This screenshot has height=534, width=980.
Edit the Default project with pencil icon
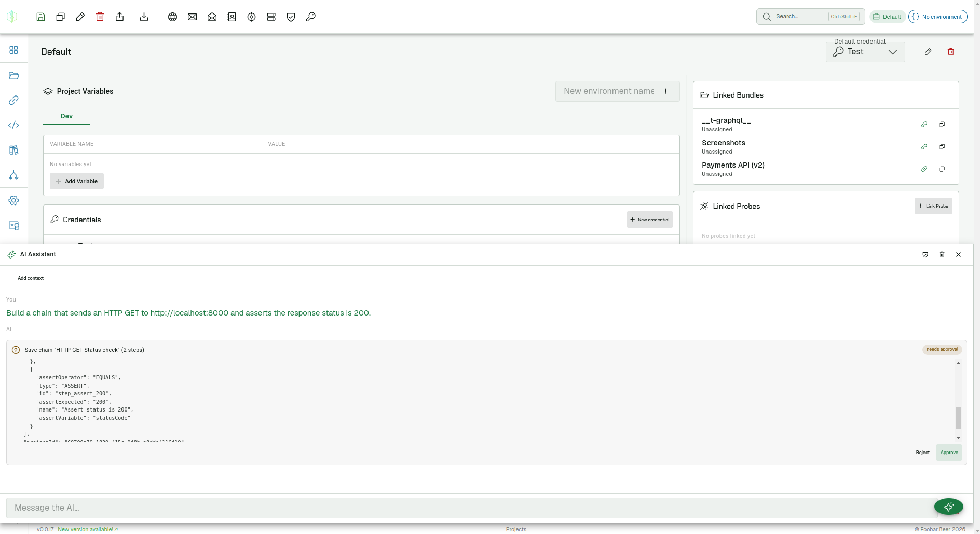(928, 52)
